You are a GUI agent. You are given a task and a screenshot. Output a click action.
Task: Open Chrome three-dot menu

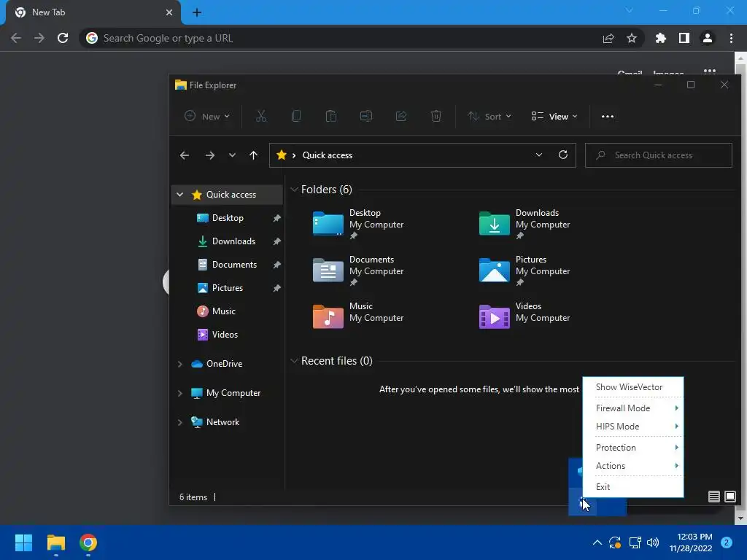731,38
